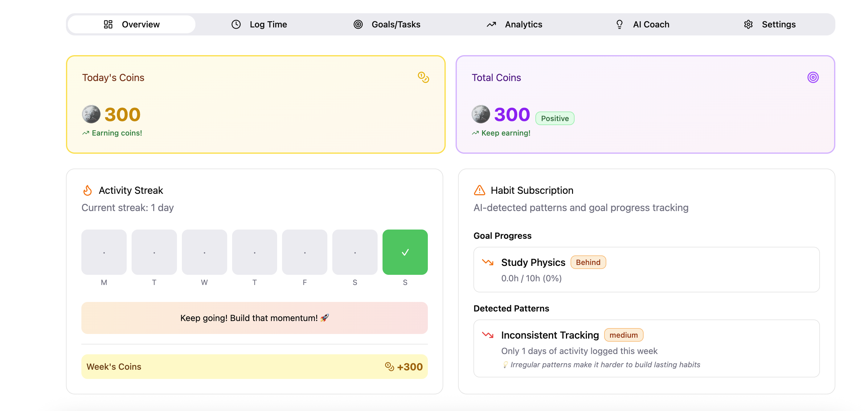Go to the Analytics tab
The image size is (868, 411).
point(514,24)
